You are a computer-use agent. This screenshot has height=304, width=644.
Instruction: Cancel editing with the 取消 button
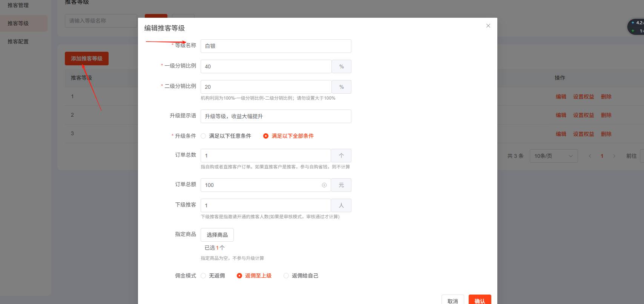click(x=452, y=301)
